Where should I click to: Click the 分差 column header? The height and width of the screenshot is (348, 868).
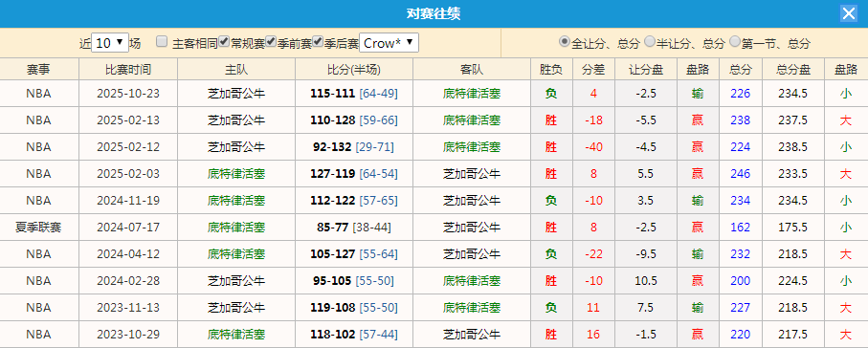[x=593, y=69]
